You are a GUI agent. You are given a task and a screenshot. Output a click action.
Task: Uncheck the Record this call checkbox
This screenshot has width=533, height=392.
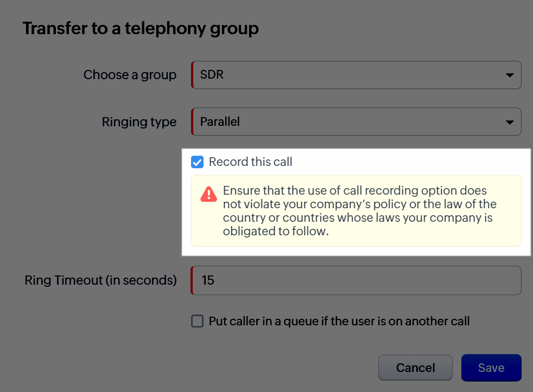click(x=198, y=162)
